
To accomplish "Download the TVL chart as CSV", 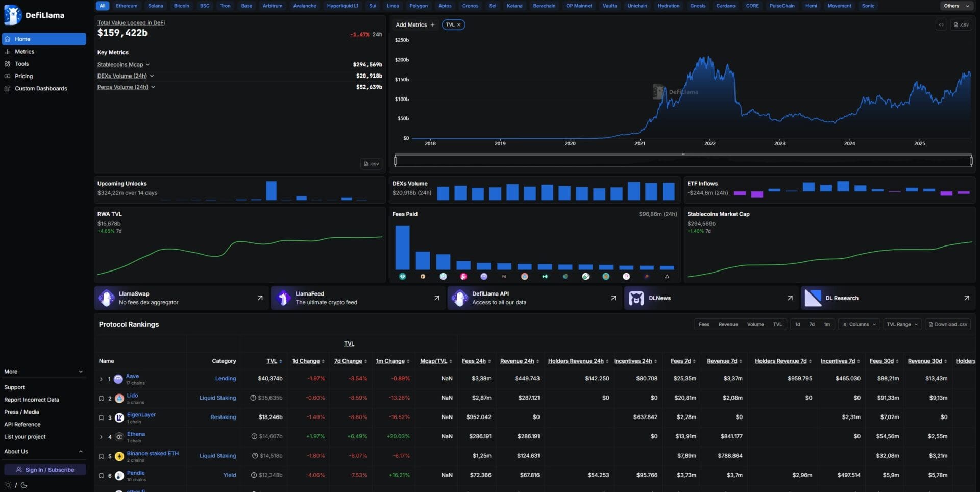I will coord(961,24).
